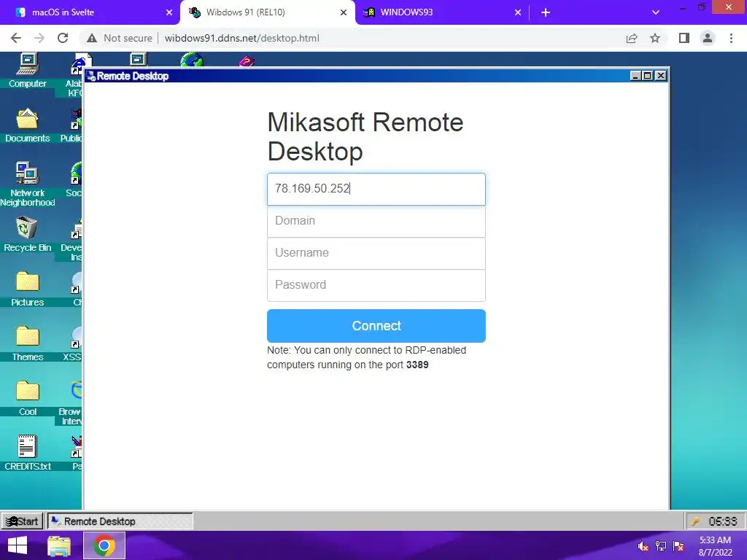Viewport: 747px width, 560px height.
Task: Switch to macOS in Svelte tab
Action: [90, 12]
